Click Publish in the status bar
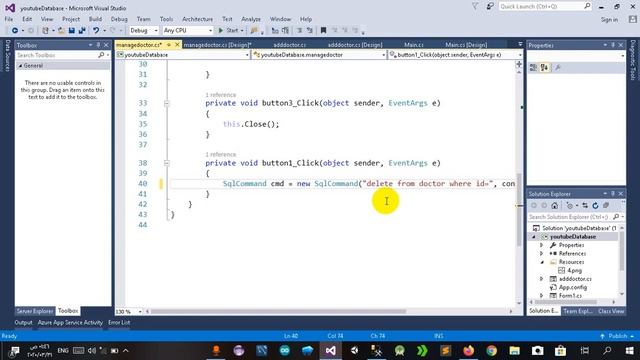Screen dimensions: 640x360 (x=617, y=336)
